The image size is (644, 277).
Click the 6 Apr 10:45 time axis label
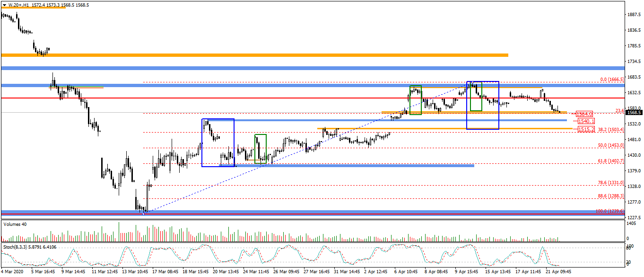pos(406,272)
